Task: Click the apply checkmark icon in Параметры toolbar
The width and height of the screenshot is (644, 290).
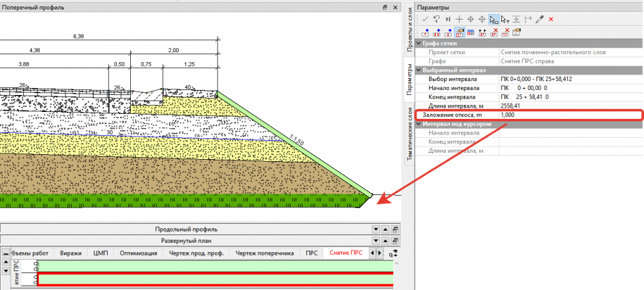Action: tap(425, 19)
